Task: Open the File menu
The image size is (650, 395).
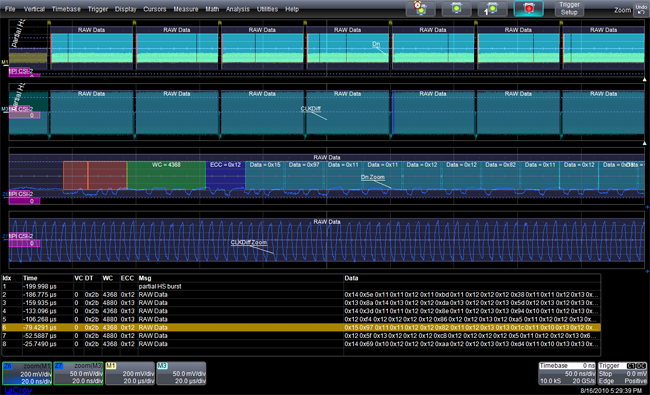Action: pyautogui.click(x=10, y=9)
